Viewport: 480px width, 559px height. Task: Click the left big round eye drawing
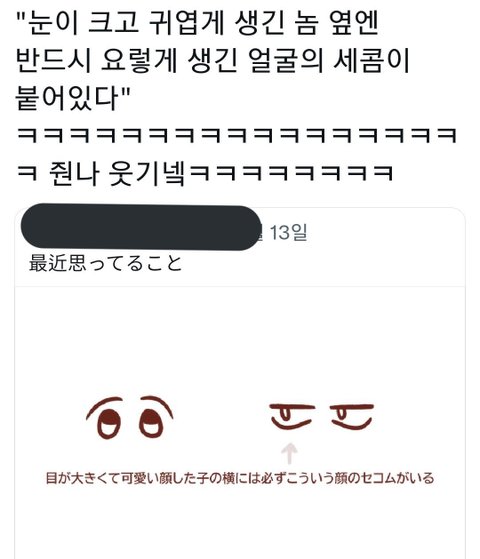pos(106,417)
